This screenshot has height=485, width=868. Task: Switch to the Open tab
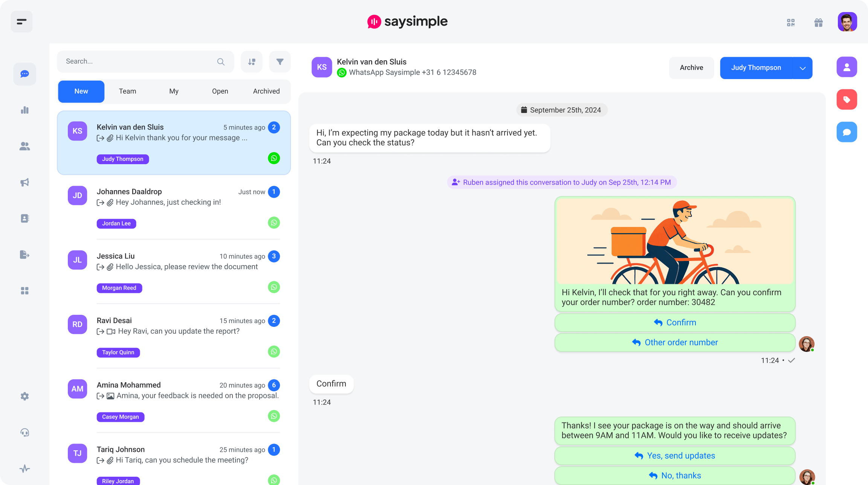[x=220, y=92]
